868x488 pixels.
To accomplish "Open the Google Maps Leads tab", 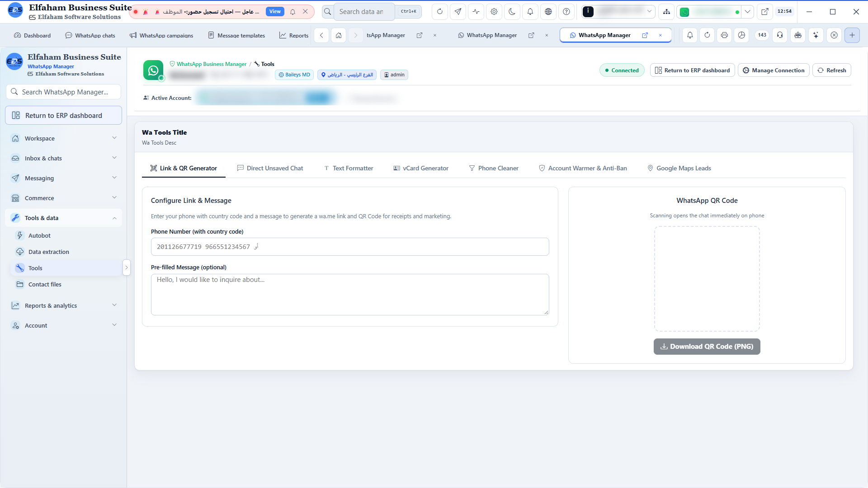I will coord(679,168).
